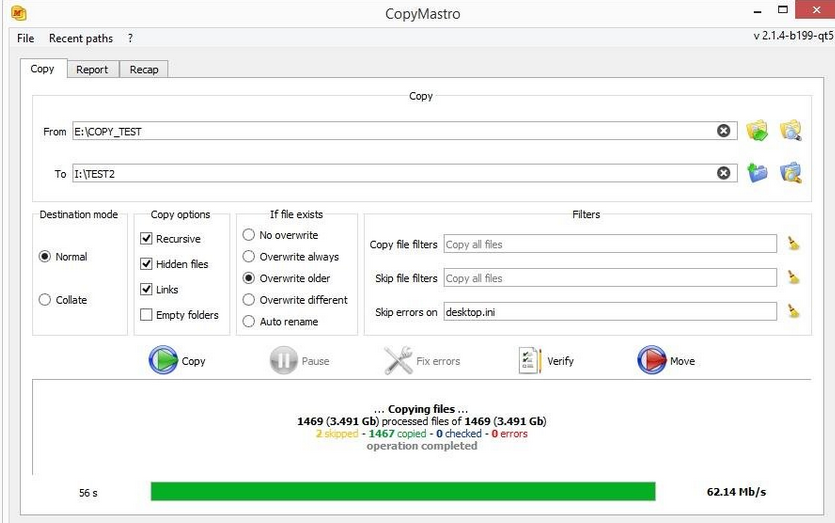Click the Skip errors on field

coord(610,312)
